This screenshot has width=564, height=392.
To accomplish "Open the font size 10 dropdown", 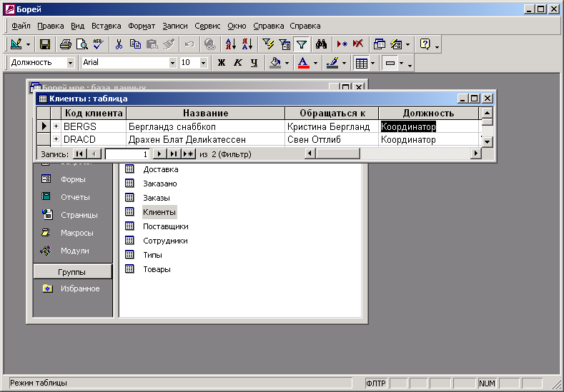I will pyautogui.click(x=203, y=63).
